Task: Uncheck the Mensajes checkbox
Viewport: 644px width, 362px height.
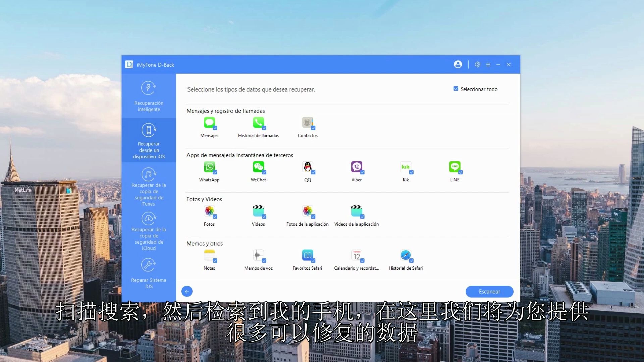Action: (x=215, y=128)
